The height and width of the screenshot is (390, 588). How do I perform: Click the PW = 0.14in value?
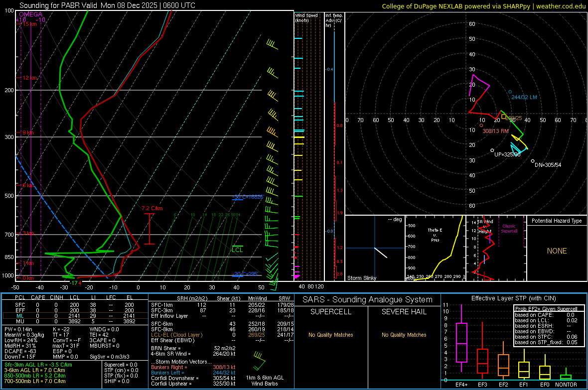pyautogui.click(x=18, y=329)
